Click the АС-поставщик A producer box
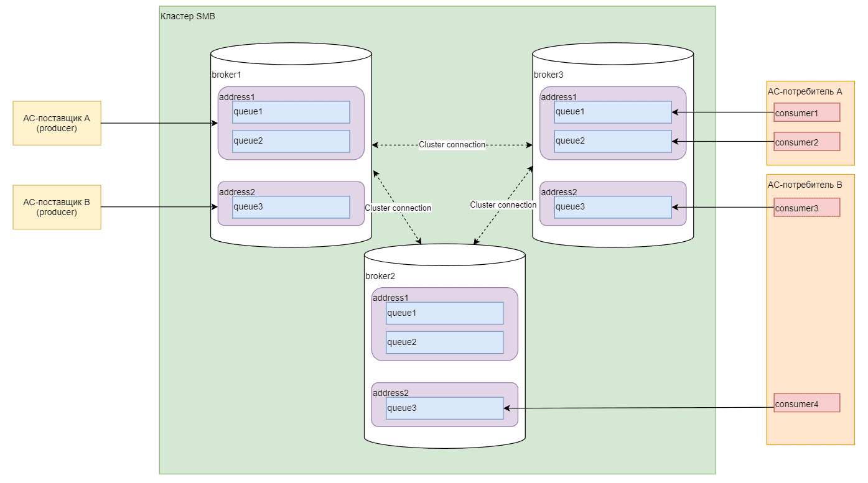 [x=57, y=123]
